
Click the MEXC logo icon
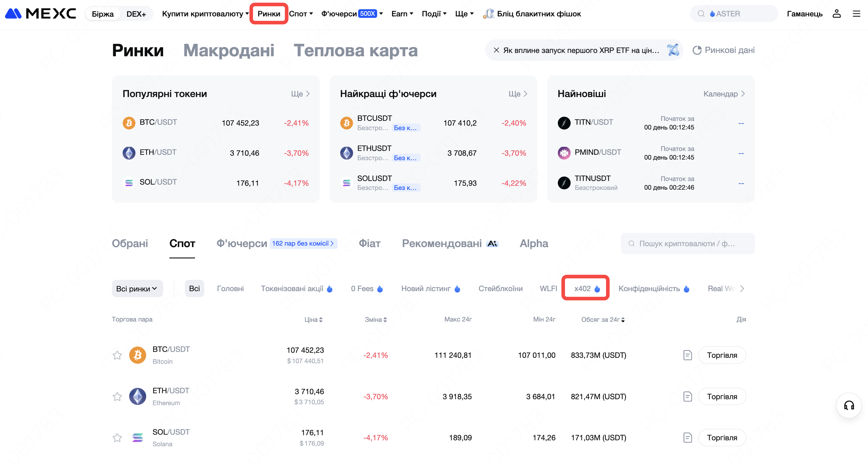coord(13,13)
